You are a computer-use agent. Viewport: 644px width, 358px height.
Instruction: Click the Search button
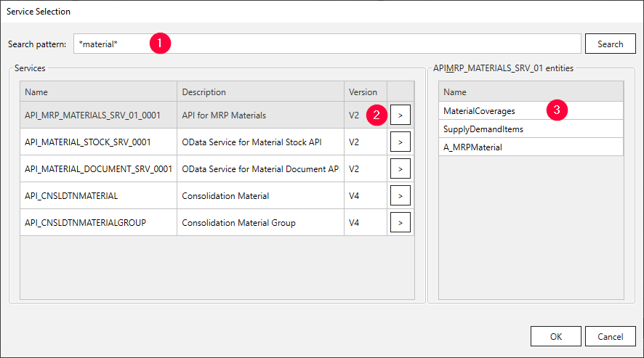(x=610, y=44)
